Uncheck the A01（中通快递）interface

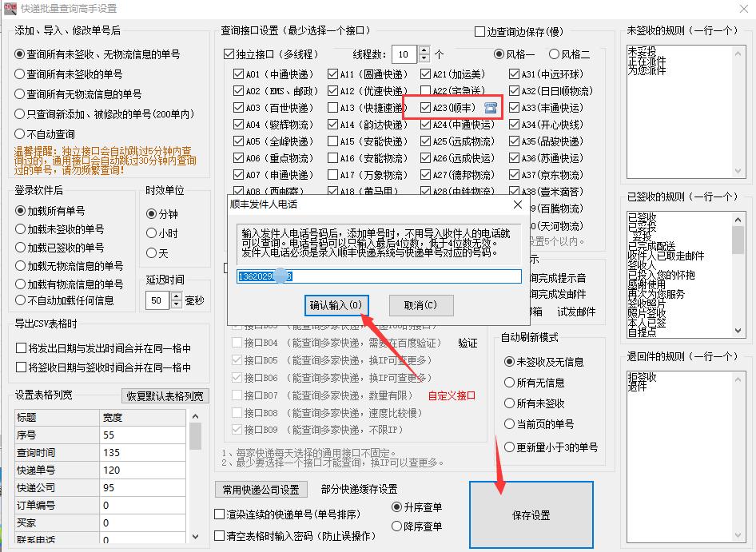tap(237, 73)
